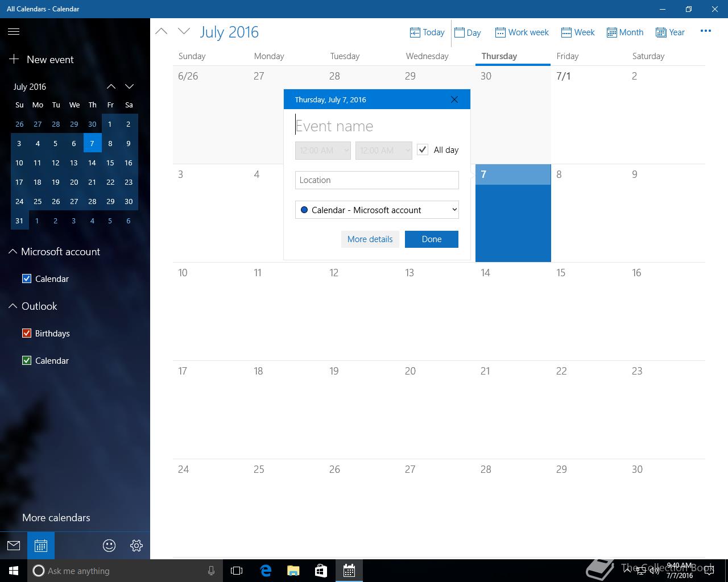Open More calendars

point(56,518)
